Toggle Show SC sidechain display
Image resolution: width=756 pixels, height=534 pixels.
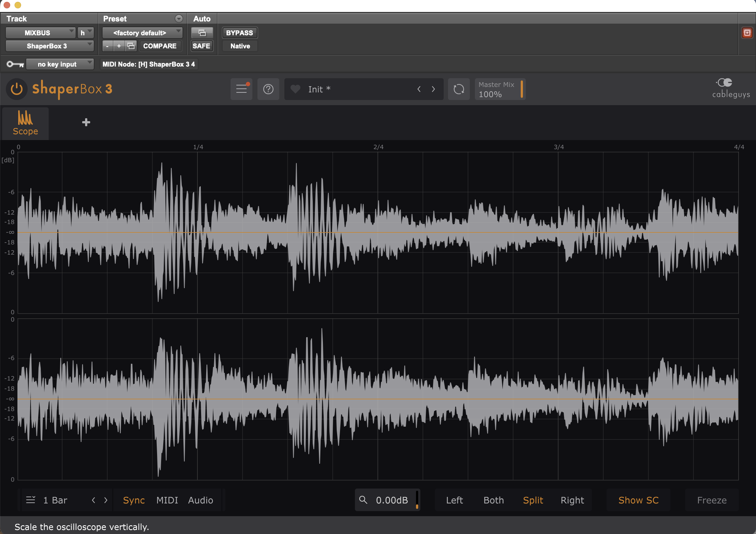pos(639,500)
